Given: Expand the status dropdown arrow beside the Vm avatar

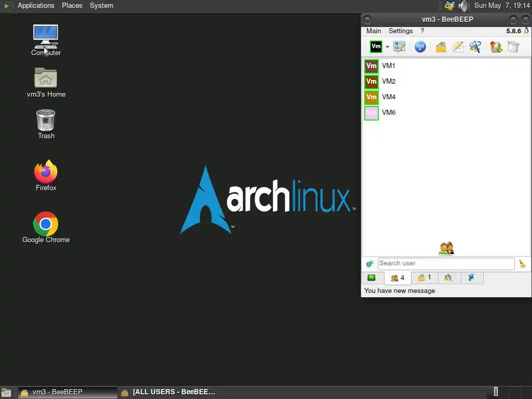Looking at the screenshot, I should pos(387,47).
